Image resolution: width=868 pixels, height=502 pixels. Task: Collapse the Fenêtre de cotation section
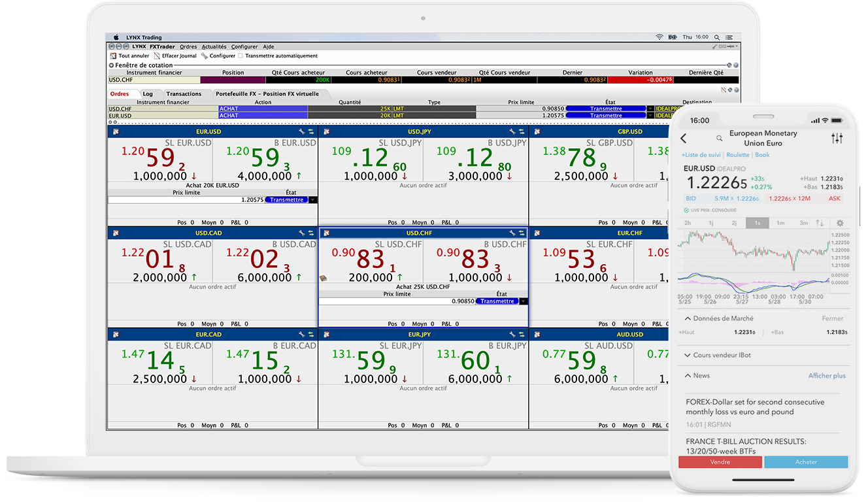(x=111, y=65)
